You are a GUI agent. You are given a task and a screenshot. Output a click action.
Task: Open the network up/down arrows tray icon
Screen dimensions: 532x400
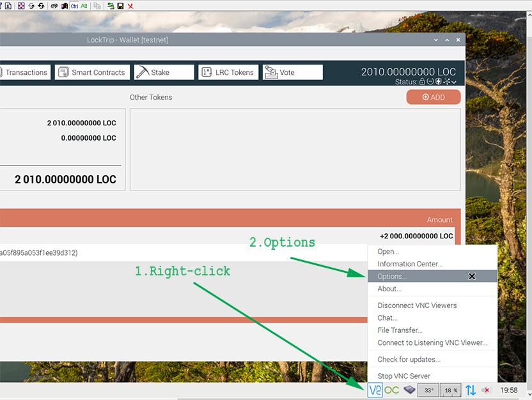click(x=471, y=390)
